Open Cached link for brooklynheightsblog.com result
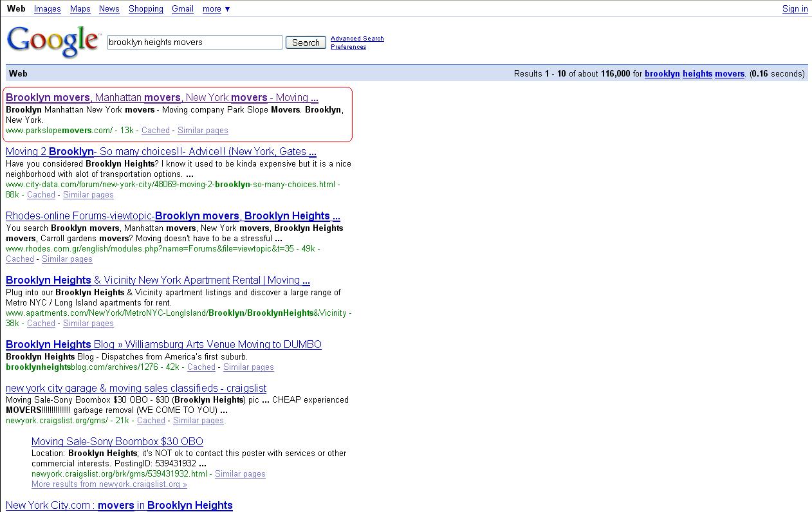The height and width of the screenshot is (512, 812). point(201,367)
